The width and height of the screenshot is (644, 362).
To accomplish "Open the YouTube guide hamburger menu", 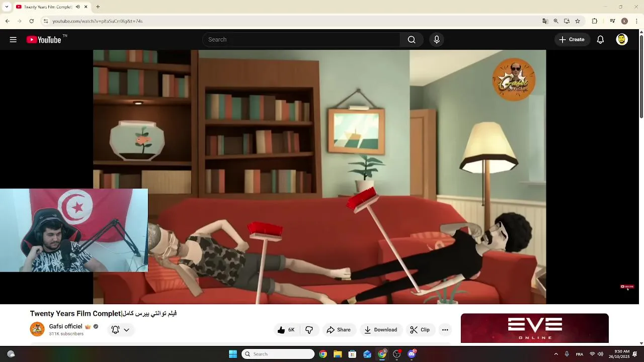I will 13,40.
